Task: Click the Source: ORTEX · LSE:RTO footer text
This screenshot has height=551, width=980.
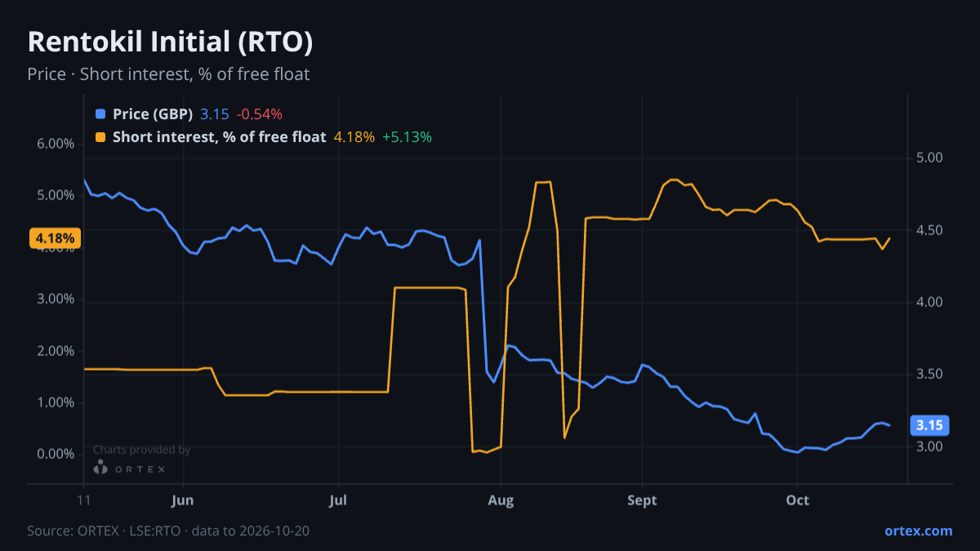Action: pyautogui.click(x=168, y=531)
